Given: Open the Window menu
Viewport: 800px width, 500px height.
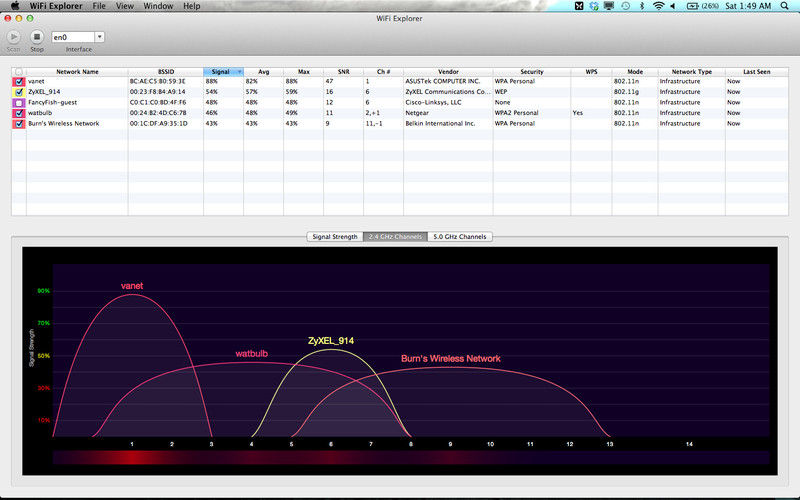Looking at the screenshot, I should tap(158, 6).
